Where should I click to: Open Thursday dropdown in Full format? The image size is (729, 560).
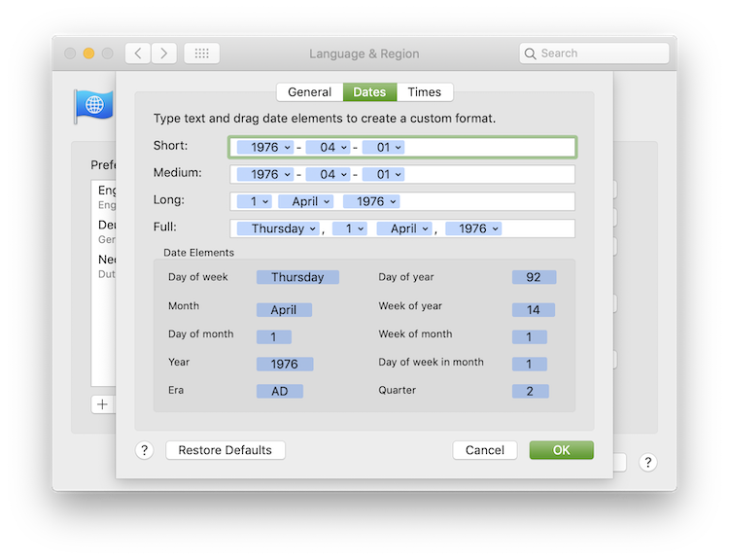pos(278,228)
